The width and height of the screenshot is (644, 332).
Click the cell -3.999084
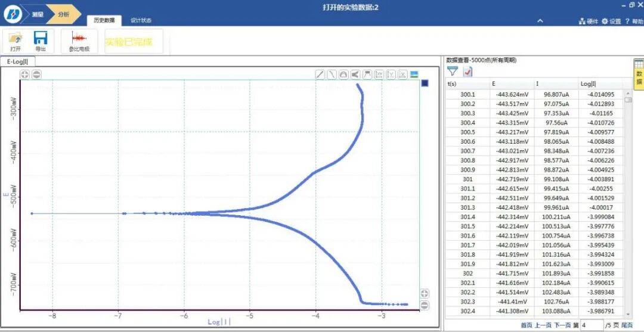coord(600,217)
